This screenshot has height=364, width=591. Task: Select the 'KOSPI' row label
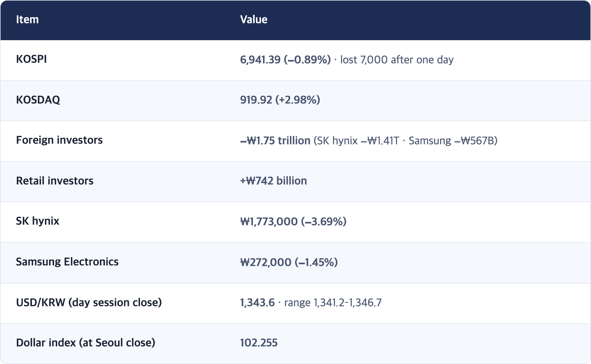click(31, 59)
